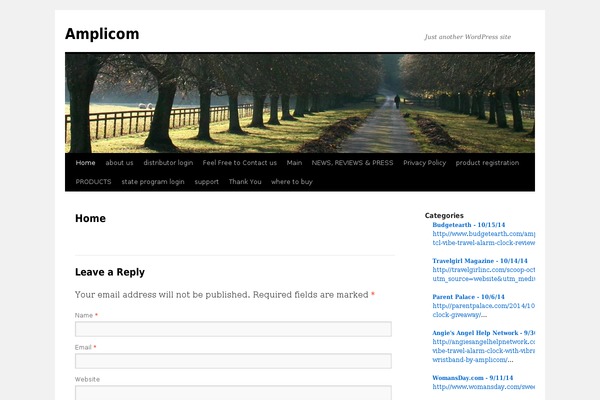Open WomansDay.com - 9/11/14 link

(473, 378)
